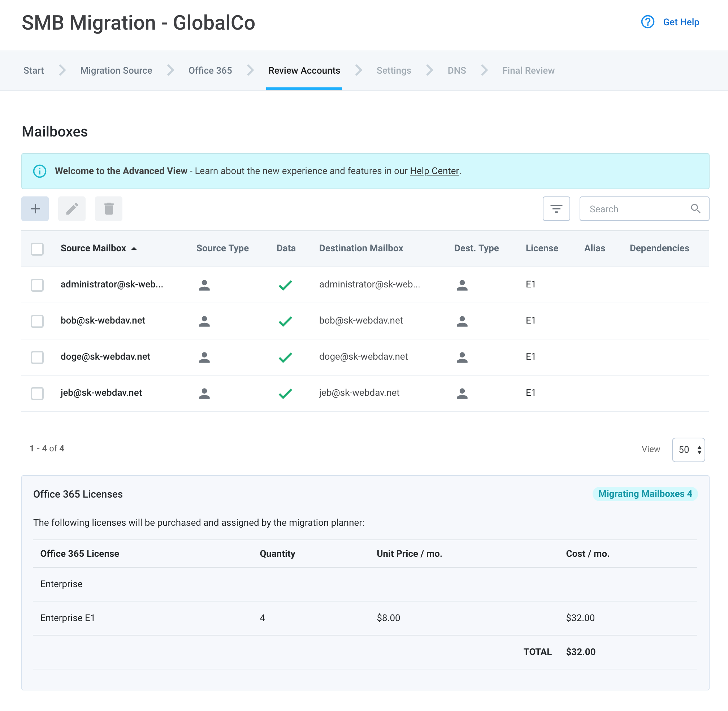Click source mailbox administrator@sk-web...
This screenshot has height=711, width=728.
(x=112, y=285)
